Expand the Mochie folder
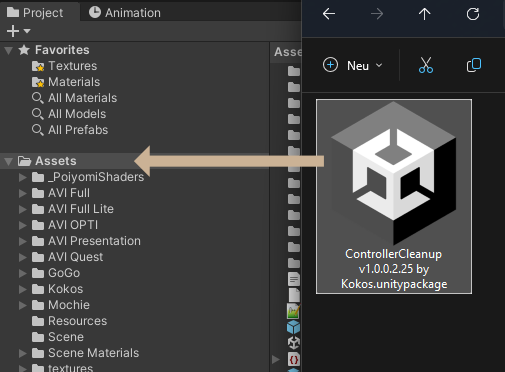The width and height of the screenshot is (505, 372). (23, 305)
